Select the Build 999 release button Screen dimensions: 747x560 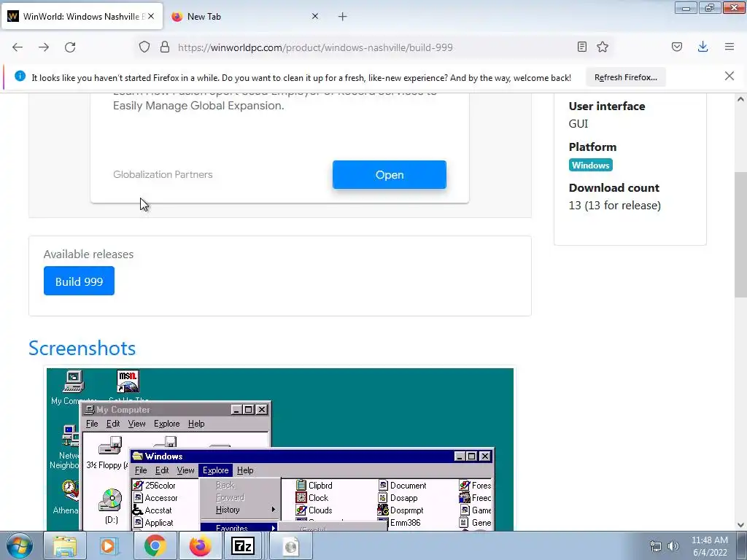click(x=79, y=281)
